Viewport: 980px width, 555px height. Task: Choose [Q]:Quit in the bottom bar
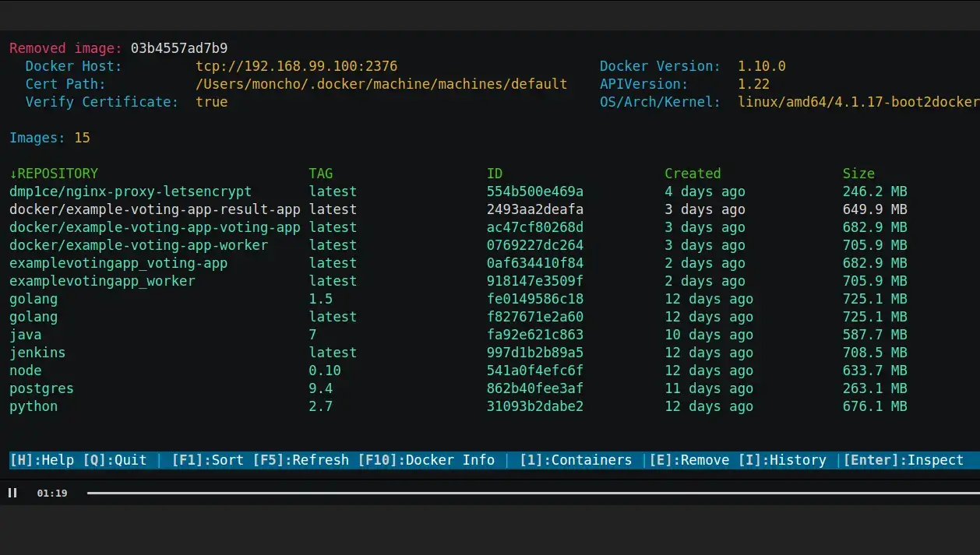[115, 460]
